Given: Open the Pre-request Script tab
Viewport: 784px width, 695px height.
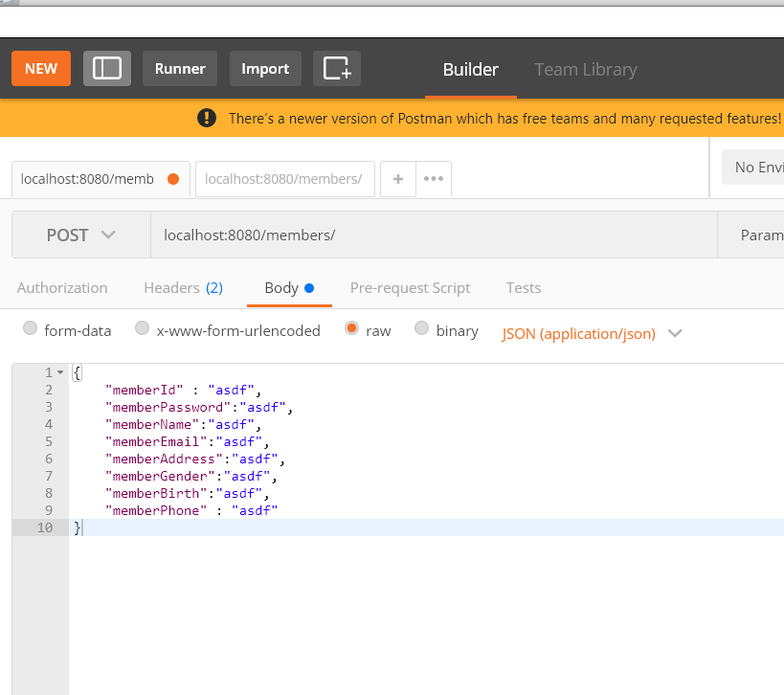Looking at the screenshot, I should (410, 288).
